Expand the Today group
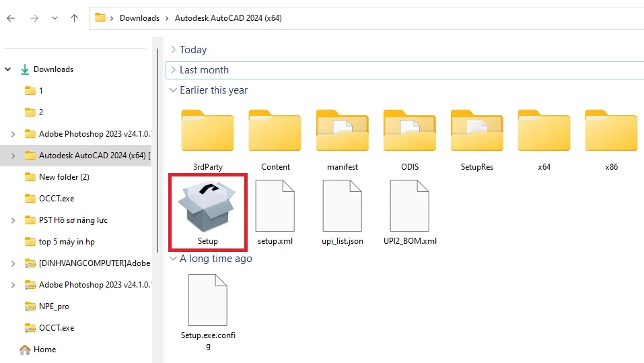The height and width of the screenshot is (363, 644). pos(174,49)
